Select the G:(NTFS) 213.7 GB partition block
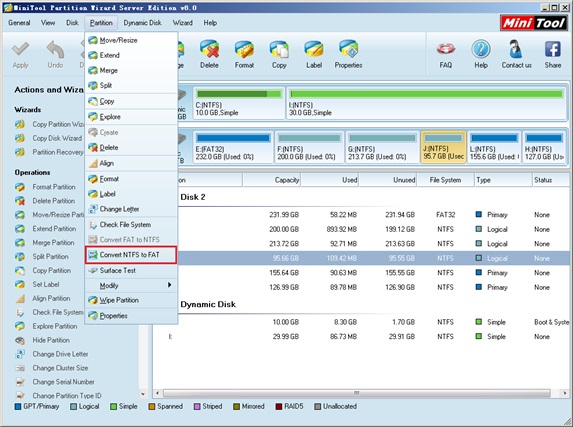Viewport: 573px width, 427px height. click(382, 147)
